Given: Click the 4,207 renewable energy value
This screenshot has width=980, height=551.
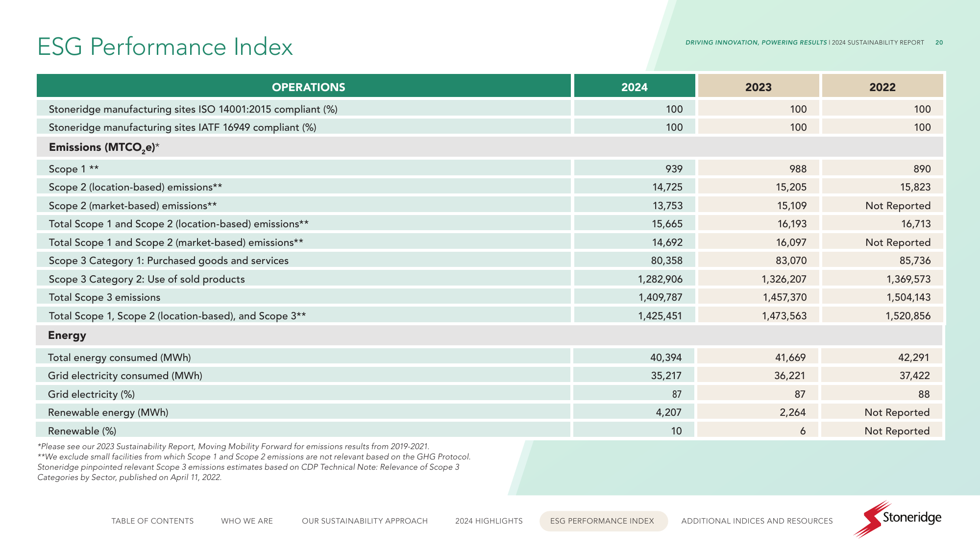Looking at the screenshot, I should click(669, 412).
